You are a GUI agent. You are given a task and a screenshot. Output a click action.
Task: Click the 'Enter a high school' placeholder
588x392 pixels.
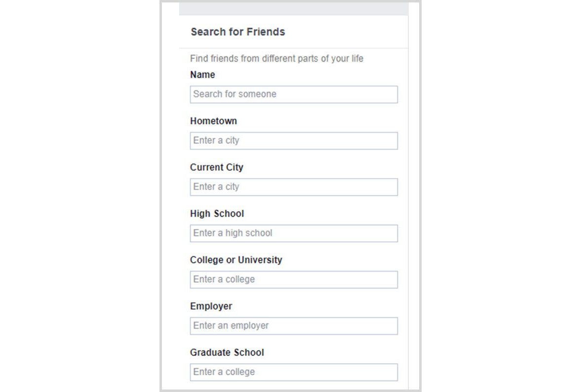[233, 233]
